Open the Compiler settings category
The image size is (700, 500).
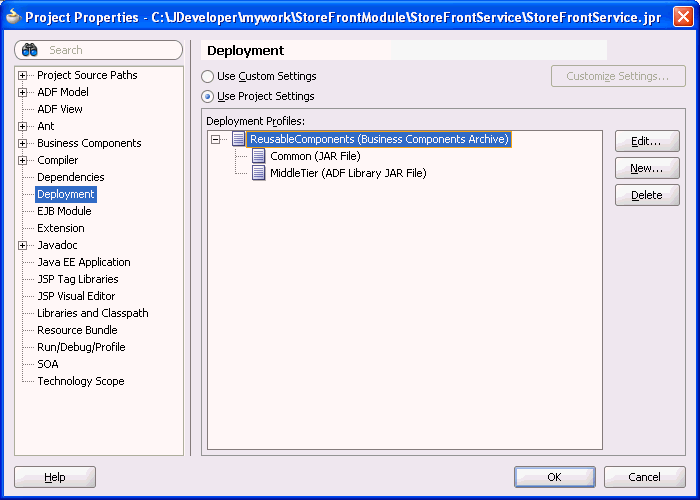58,160
